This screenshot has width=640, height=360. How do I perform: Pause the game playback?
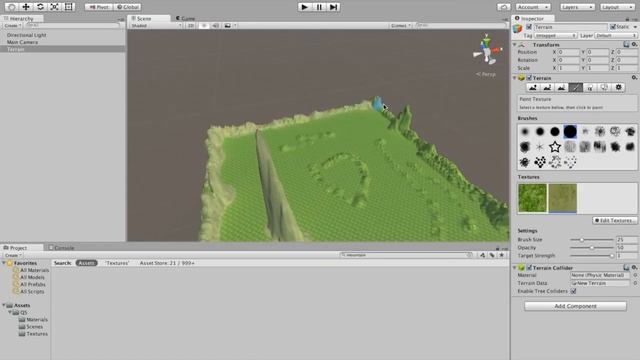319,7
